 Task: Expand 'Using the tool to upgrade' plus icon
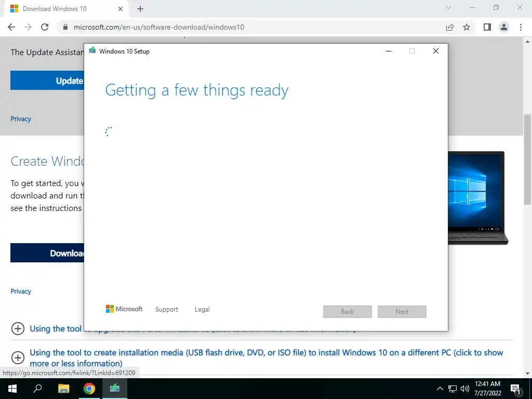tap(18, 328)
